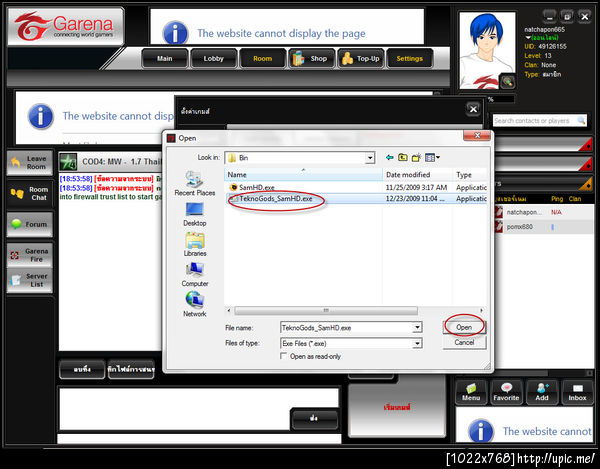Click the Shop tab cart icon

click(x=298, y=59)
